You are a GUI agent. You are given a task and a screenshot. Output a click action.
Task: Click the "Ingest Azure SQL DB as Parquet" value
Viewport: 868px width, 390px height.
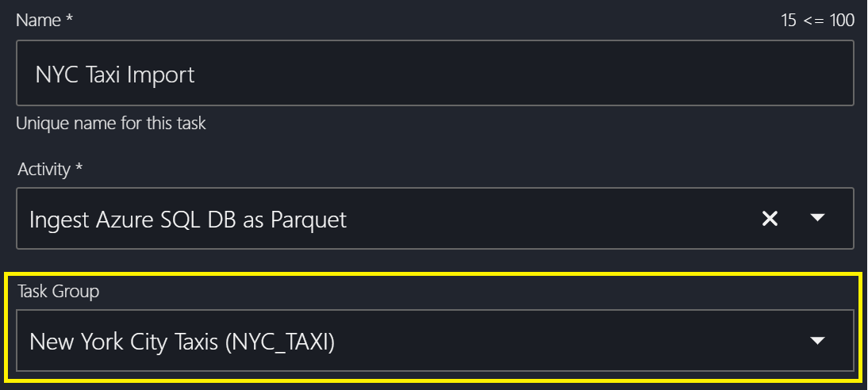coord(188,219)
